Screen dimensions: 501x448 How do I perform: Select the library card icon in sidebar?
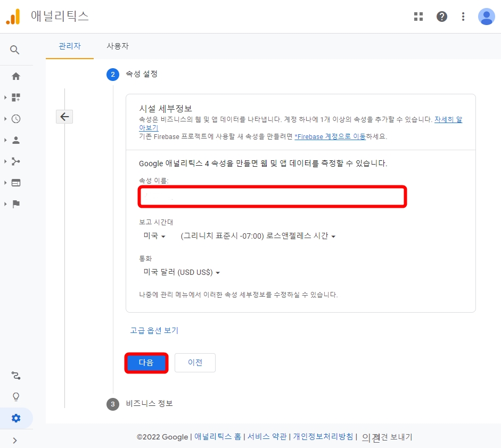16,182
